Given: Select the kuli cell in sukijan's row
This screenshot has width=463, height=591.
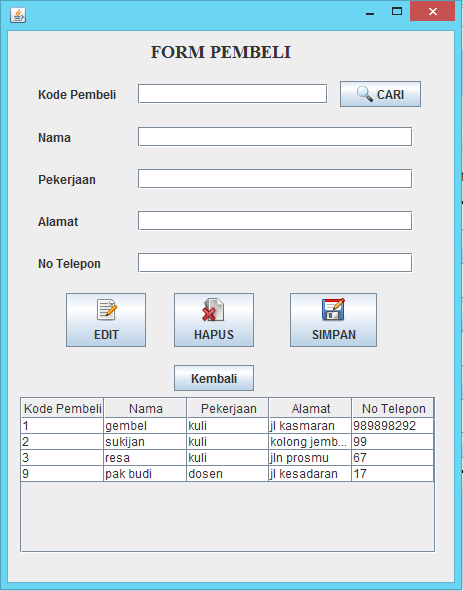Looking at the screenshot, I should pos(228,441).
